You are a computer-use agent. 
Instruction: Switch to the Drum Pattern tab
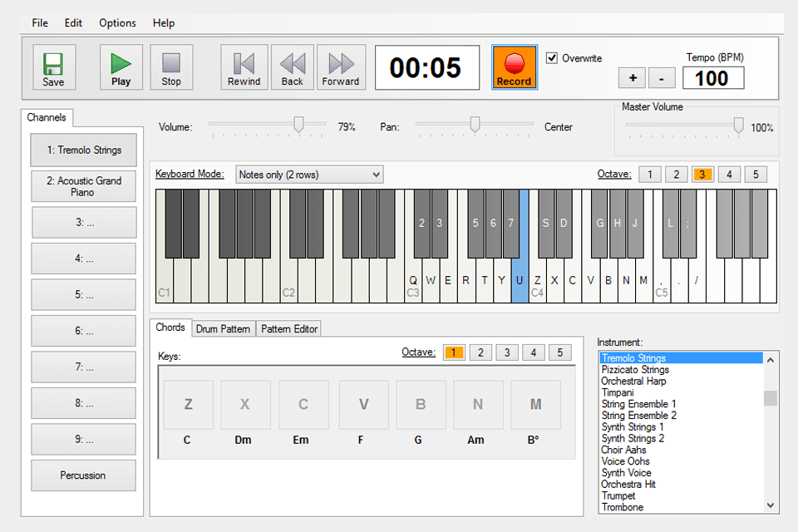(x=223, y=329)
